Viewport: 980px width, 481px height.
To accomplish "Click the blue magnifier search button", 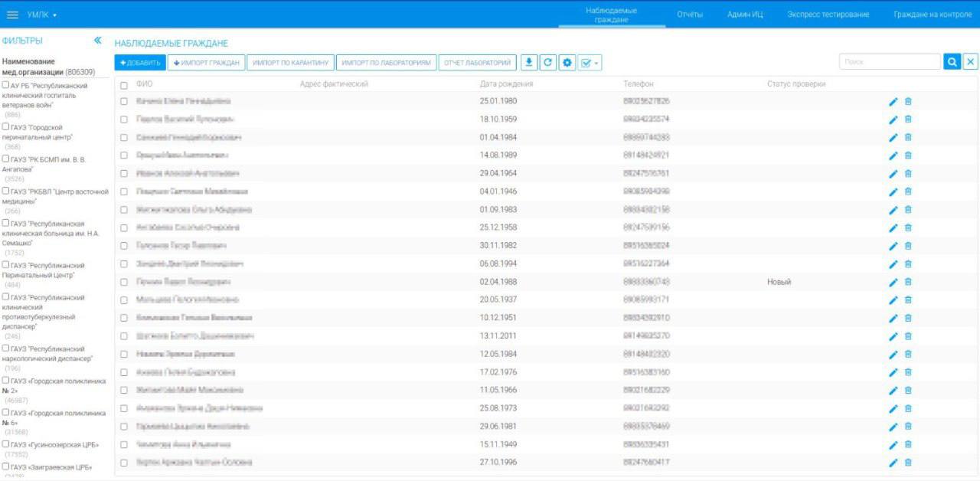I will [952, 62].
